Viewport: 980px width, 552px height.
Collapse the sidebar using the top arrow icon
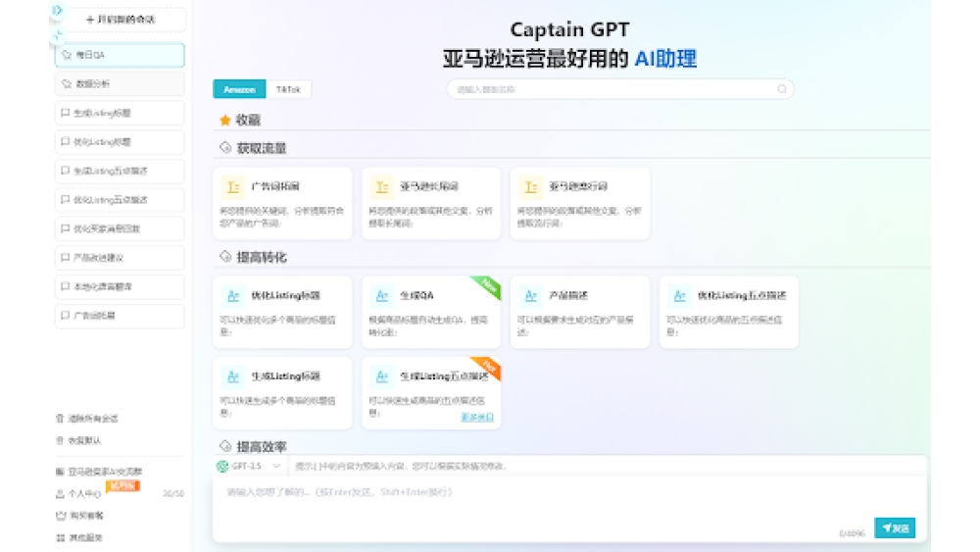tap(58, 10)
